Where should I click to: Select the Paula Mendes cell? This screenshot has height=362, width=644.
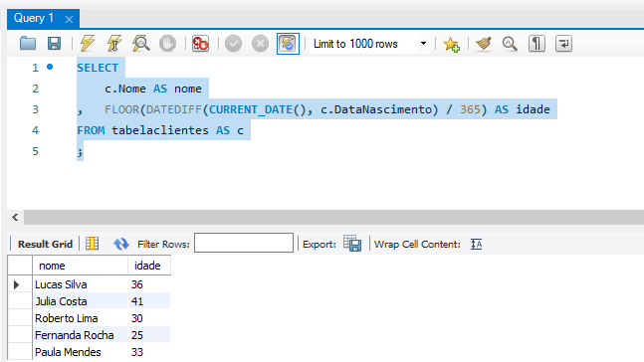[80, 352]
